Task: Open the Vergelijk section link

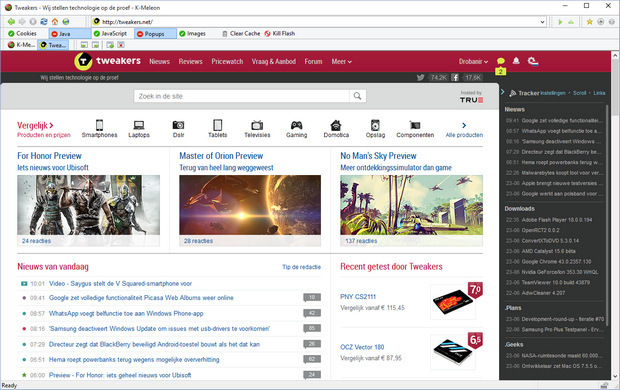Action: (x=35, y=125)
